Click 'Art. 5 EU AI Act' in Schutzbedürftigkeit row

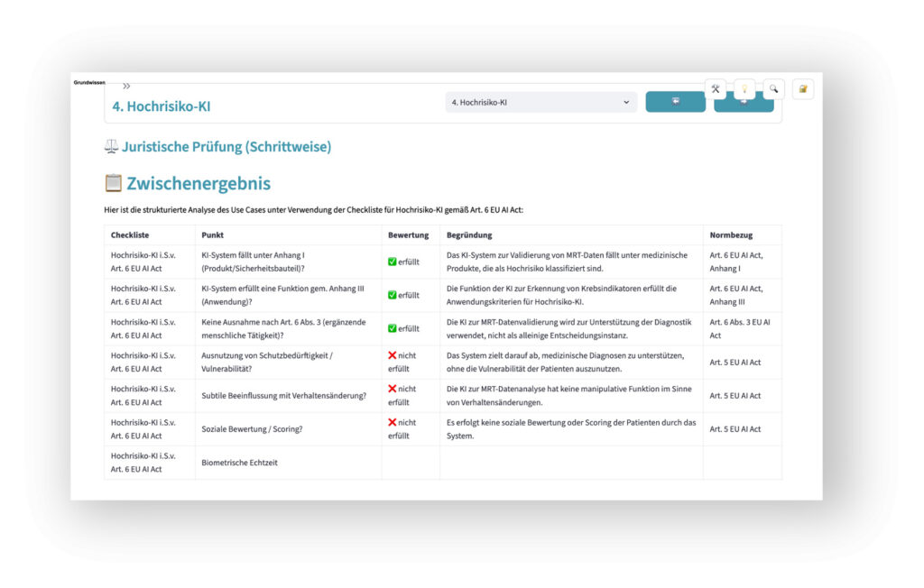point(743,363)
